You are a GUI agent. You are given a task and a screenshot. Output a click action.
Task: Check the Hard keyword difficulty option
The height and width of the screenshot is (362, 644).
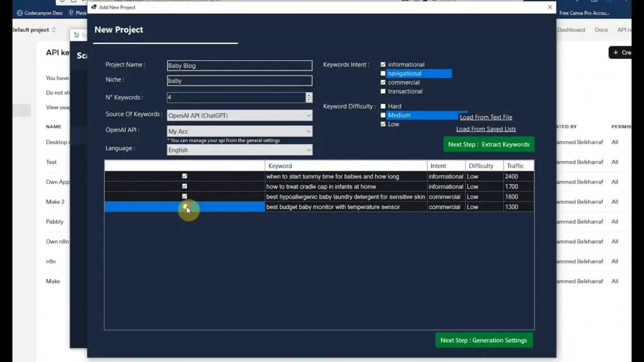(x=382, y=106)
